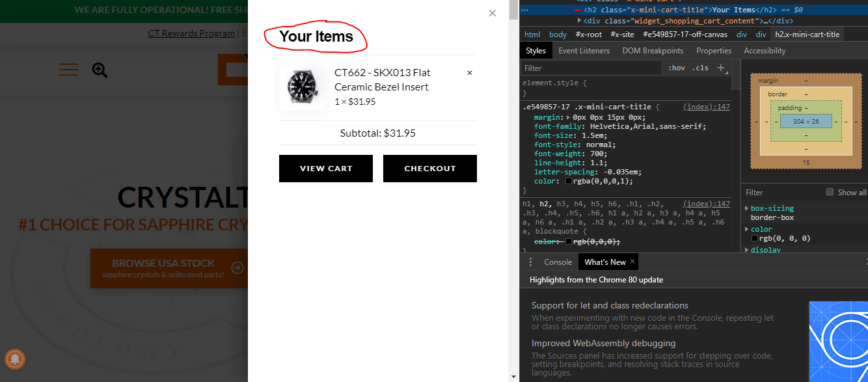The height and width of the screenshot is (382, 868).
Task: Open DevTools drawer three-dot menu
Action: tap(530, 262)
